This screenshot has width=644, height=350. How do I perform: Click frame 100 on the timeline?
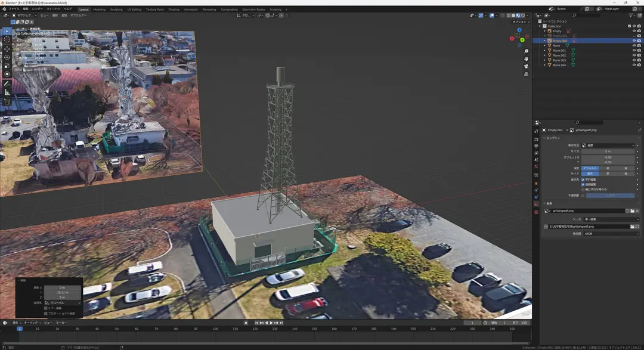pos(215,329)
